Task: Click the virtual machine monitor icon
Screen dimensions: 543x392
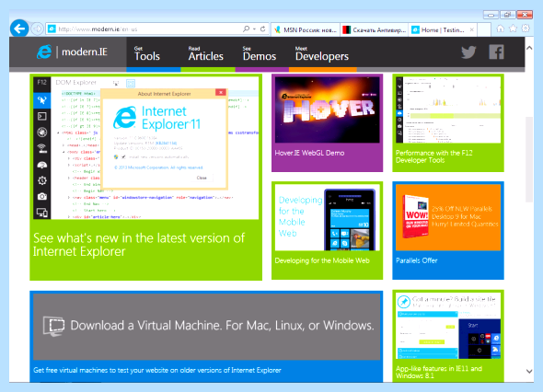Action: [x=53, y=326]
